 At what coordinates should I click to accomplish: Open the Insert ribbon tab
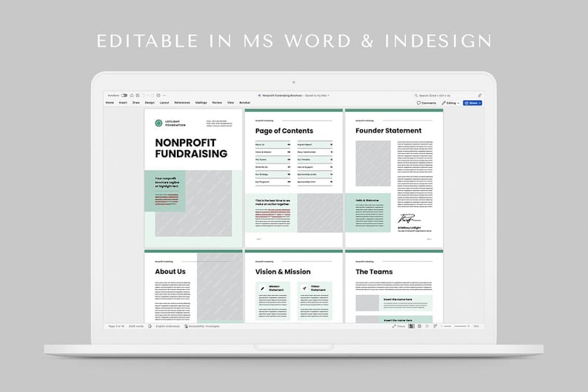click(123, 103)
